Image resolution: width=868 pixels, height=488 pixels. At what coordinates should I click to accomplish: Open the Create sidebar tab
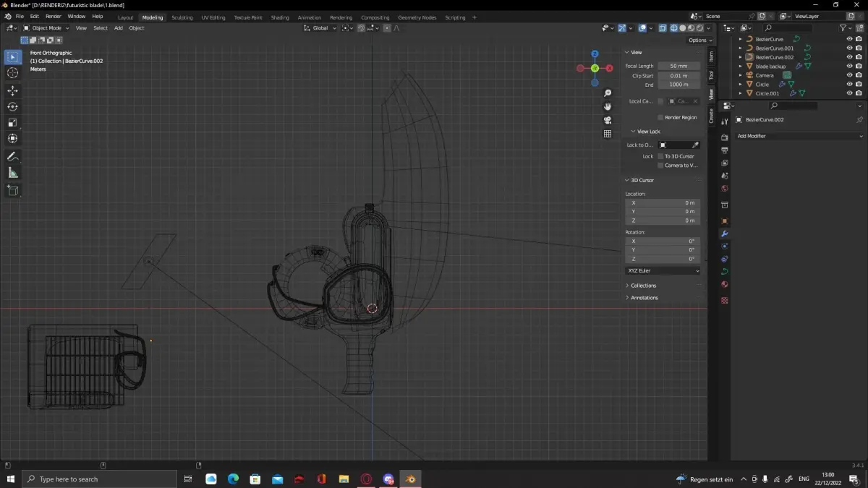[x=711, y=116]
